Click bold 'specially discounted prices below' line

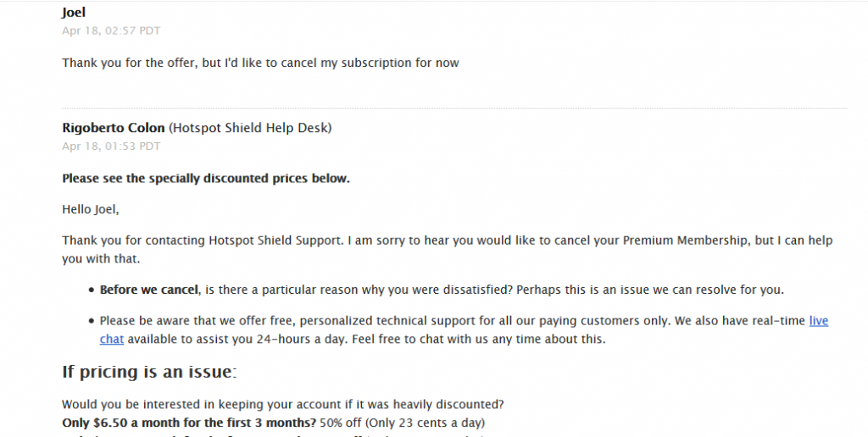click(206, 179)
